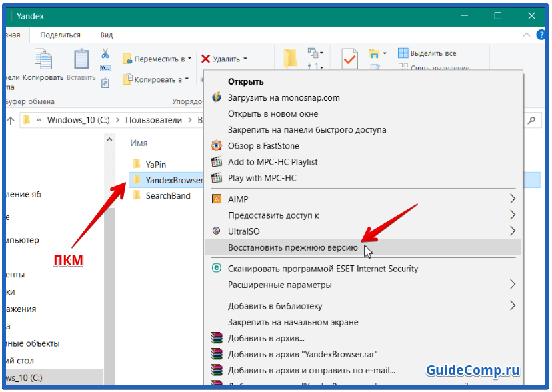
Task: Expand the UltraISO submenu arrow
Action: click(x=513, y=231)
